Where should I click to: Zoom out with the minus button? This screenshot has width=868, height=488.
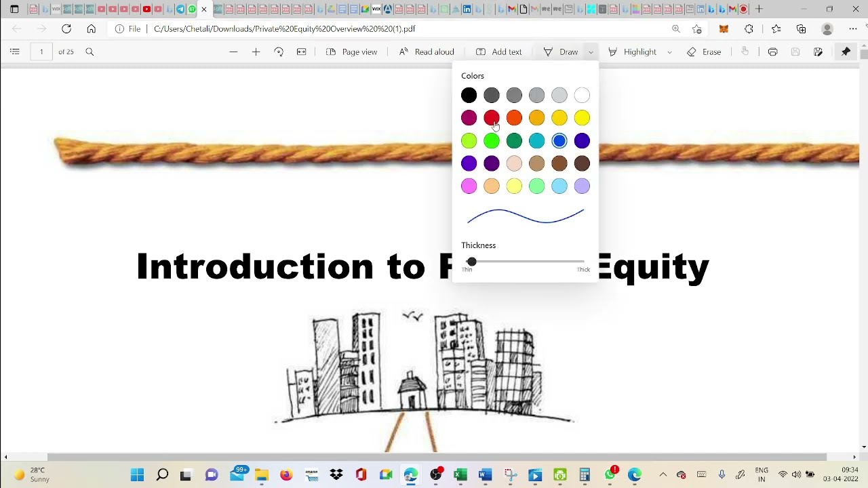pyautogui.click(x=233, y=52)
